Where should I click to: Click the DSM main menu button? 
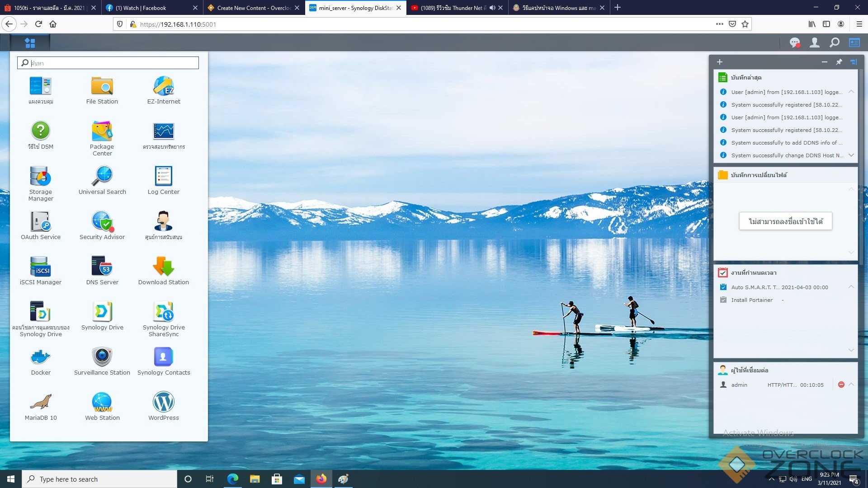coord(30,43)
